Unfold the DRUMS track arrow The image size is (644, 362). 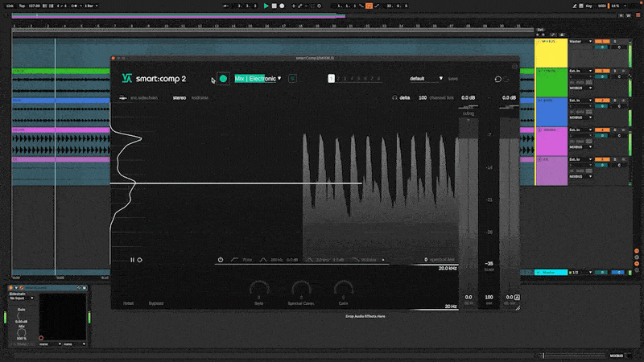click(x=539, y=130)
